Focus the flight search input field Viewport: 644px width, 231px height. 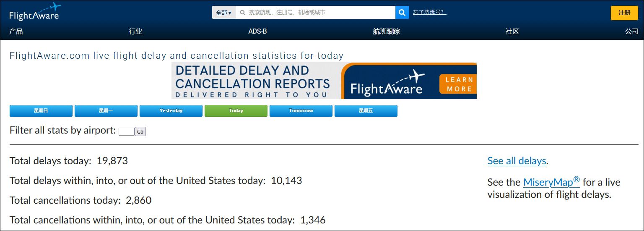(315, 13)
